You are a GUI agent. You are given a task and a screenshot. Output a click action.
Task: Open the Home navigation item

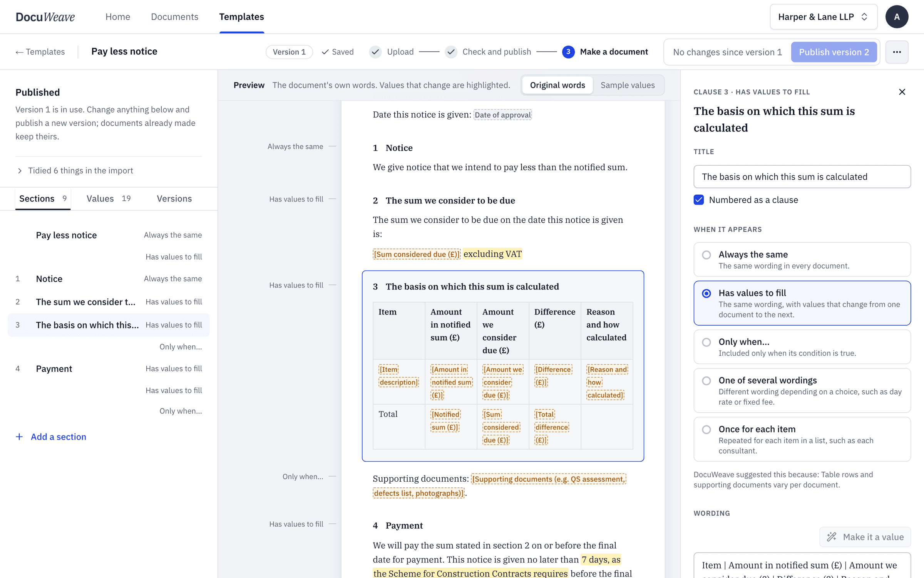click(x=118, y=17)
